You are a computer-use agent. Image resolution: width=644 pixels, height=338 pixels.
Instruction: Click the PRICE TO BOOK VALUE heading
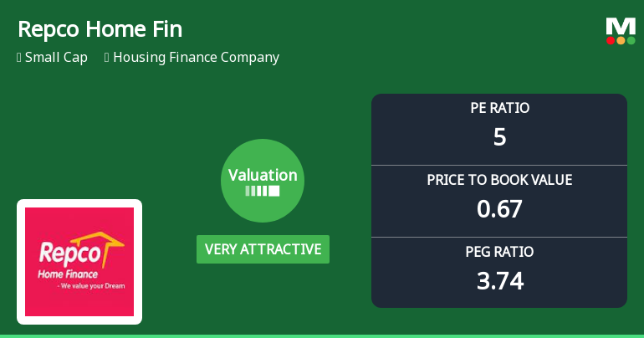pyautogui.click(x=499, y=180)
